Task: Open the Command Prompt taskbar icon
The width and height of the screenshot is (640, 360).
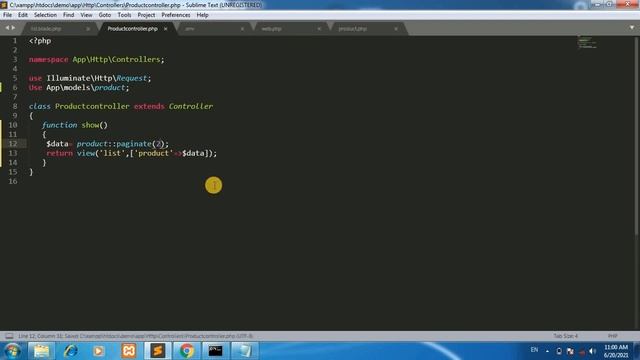Action: tap(216, 351)
